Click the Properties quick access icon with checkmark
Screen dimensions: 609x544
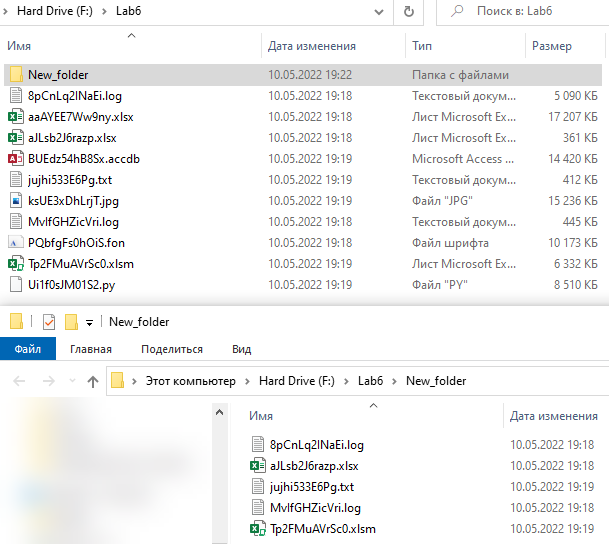[x=49, y=322]
